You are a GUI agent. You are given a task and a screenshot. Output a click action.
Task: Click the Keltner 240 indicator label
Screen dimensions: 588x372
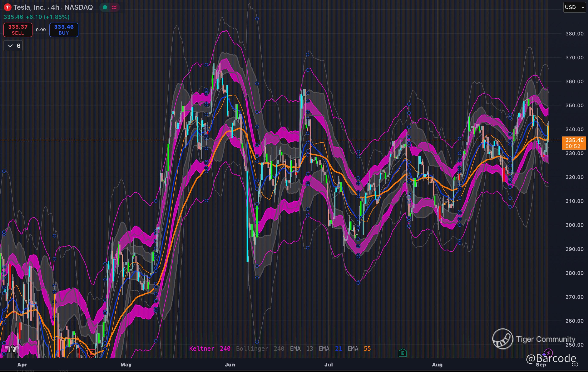click(210, 349)
